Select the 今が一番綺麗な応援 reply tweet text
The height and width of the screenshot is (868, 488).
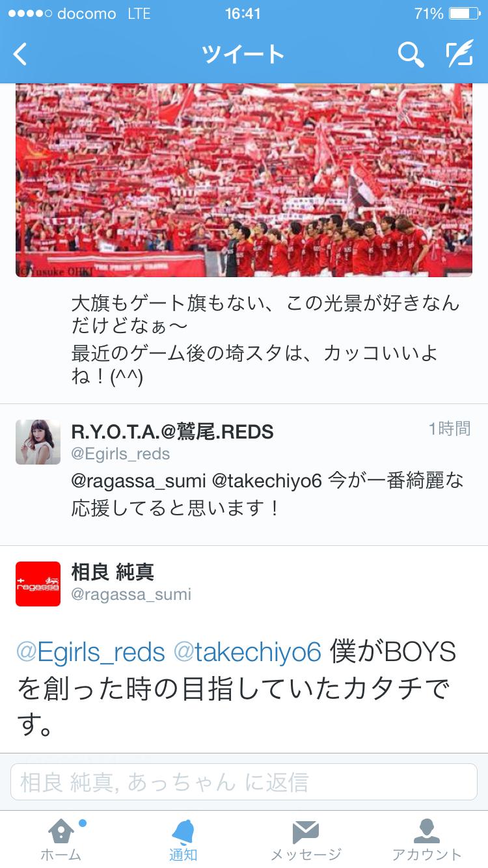pyautogui.click(x=267, y=495)
